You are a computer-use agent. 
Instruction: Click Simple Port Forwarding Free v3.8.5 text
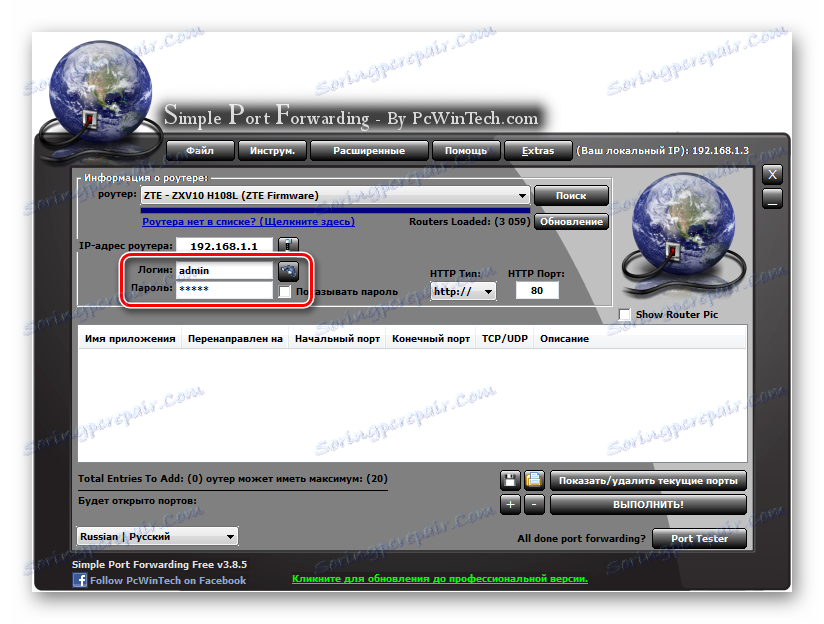coord(159,564)
